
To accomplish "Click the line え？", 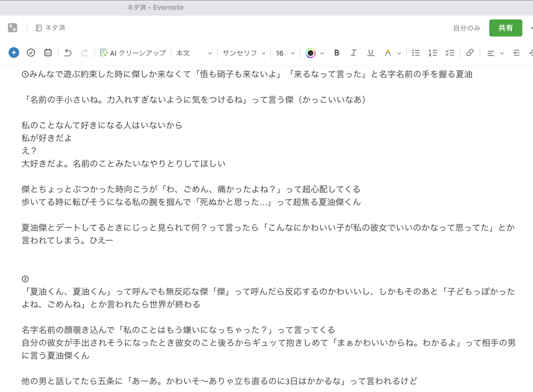I will [x=29, y=151].
